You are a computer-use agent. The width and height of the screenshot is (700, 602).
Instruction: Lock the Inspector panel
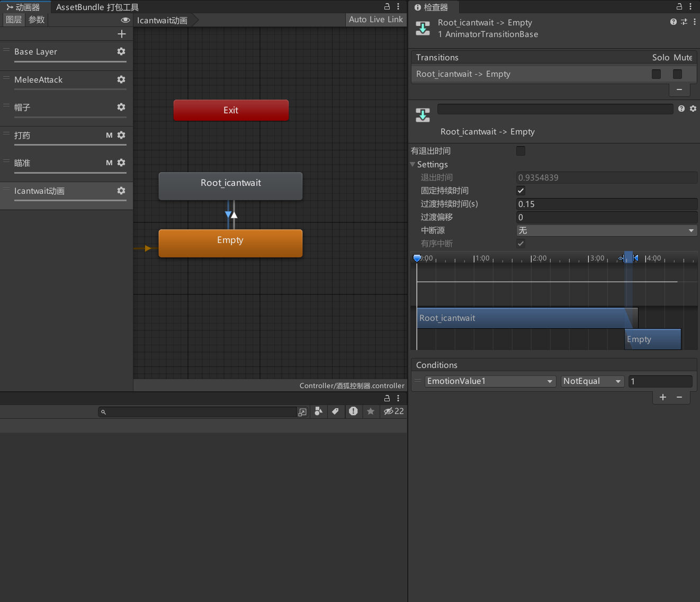679,7
